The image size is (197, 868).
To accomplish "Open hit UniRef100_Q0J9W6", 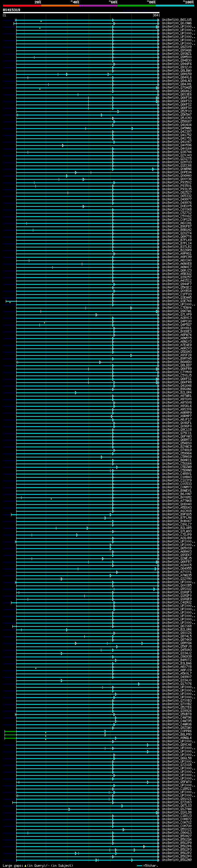I will pos(177,23).
